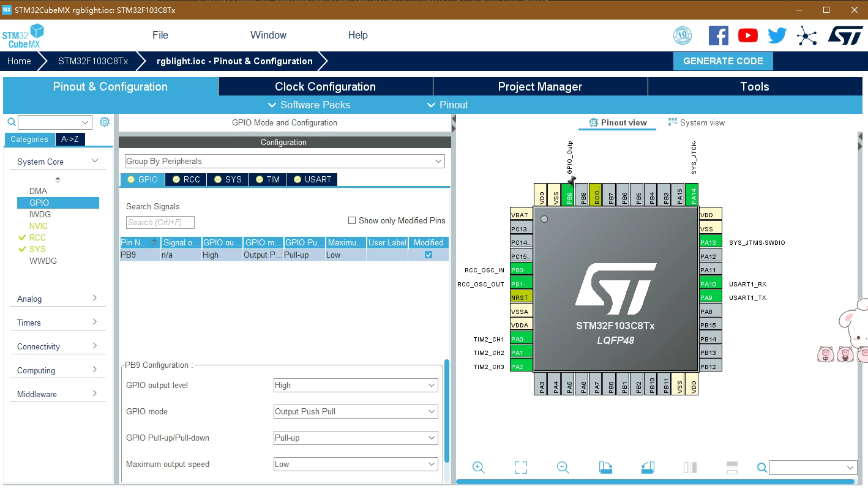Toggle Show only Modified Pins checkbox

point(352,220)
